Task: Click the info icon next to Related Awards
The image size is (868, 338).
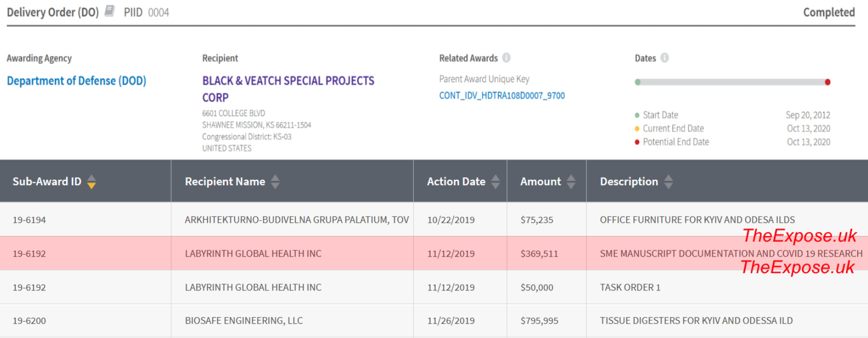Action: (506, 58)
